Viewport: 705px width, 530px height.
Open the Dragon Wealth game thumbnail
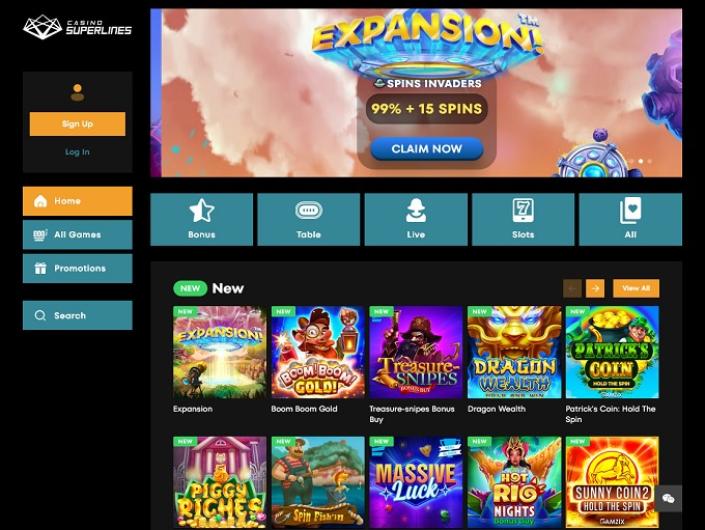click(514, 352)
